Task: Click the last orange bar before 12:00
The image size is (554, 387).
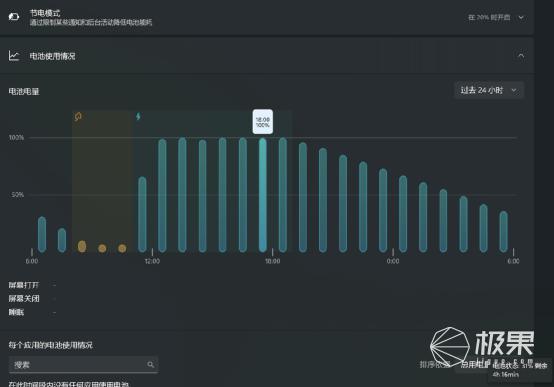Action: (122, 248)
